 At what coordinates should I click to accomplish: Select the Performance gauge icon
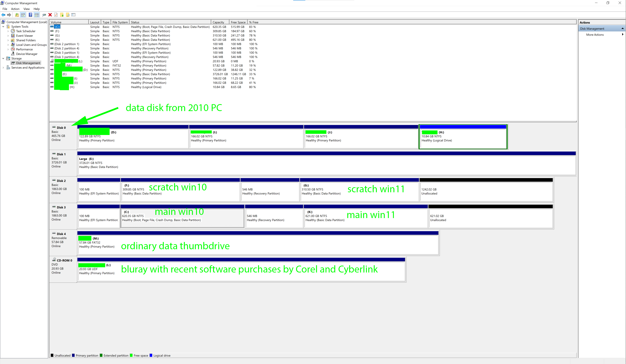click(x=13, y=49)
